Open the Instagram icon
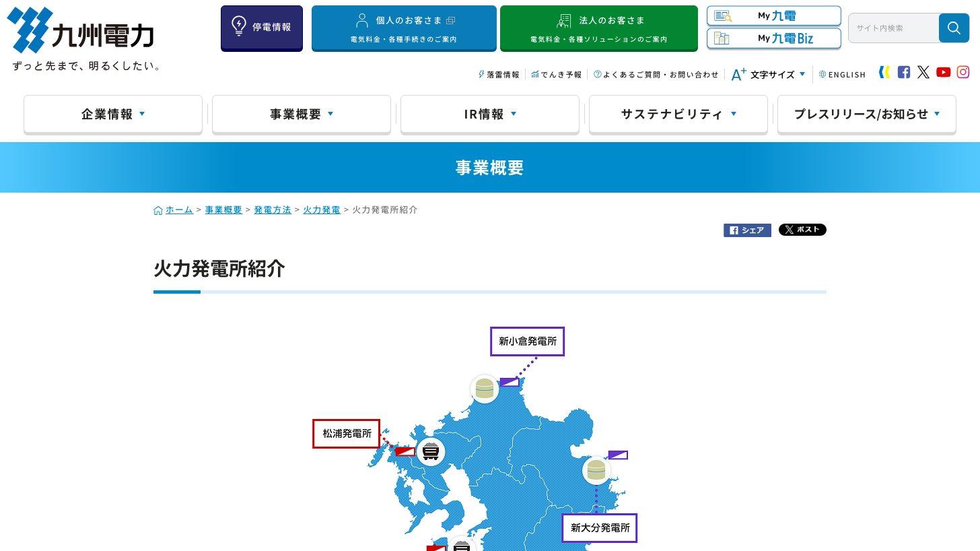The width and height of the screenshot is (980, 551). click(963, 72)
